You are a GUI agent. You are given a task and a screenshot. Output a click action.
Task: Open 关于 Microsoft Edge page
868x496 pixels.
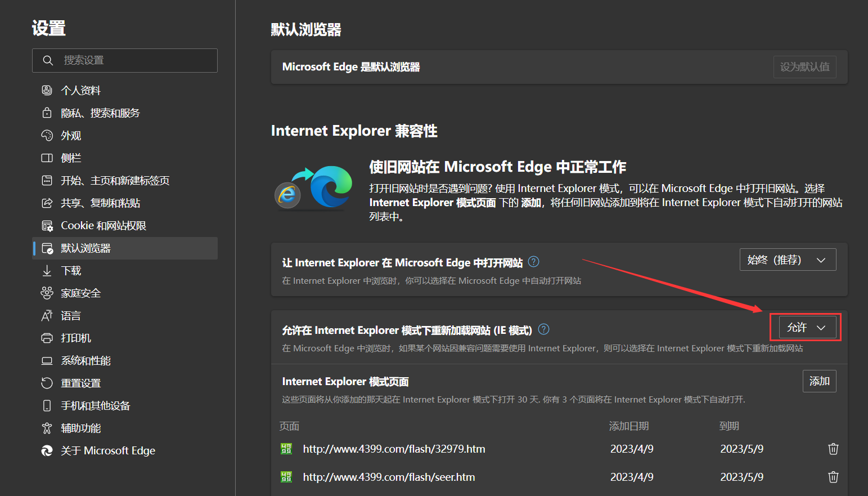coord(125,450)
